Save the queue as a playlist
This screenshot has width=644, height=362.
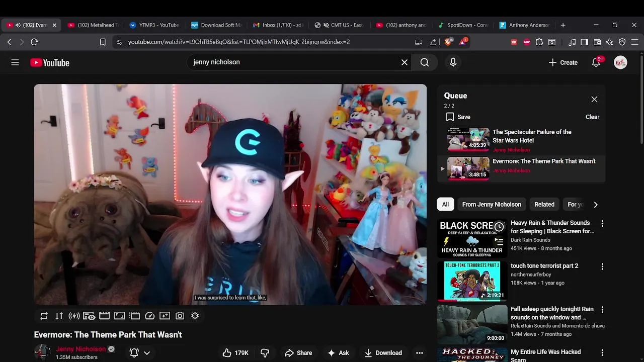tap(458, 117)
